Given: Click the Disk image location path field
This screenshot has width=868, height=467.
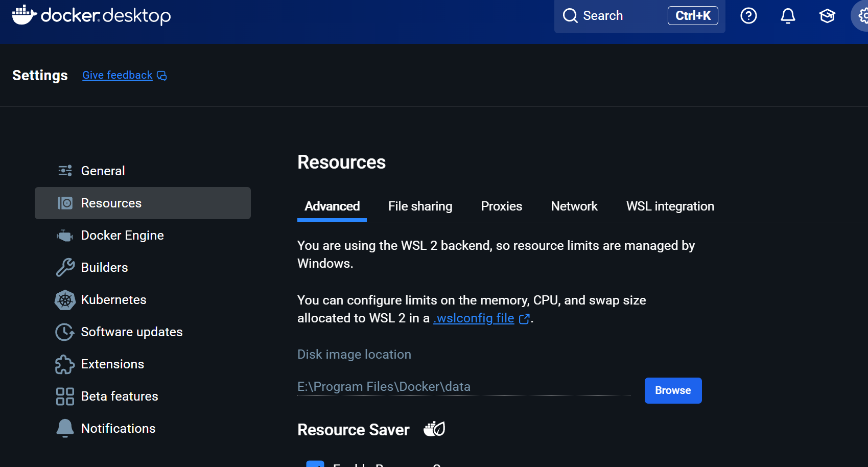Looking at the screenshot, I should click(x=464, y=387).
